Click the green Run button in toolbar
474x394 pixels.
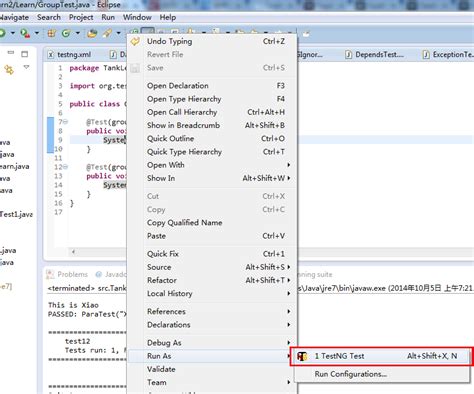[2, 33]
